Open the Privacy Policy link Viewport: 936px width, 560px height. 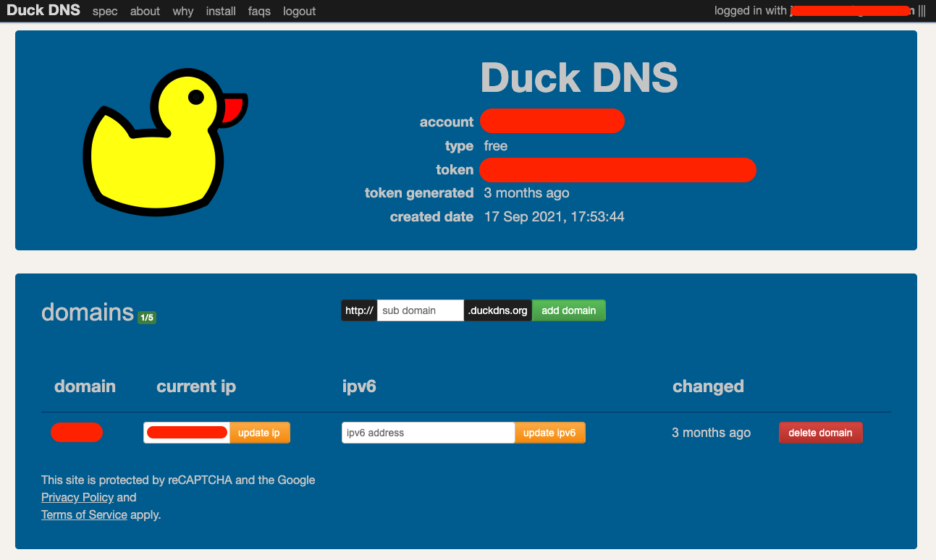point(77,497)
